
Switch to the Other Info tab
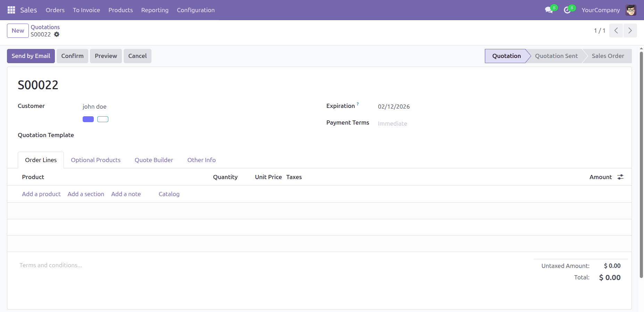point(201,160)
